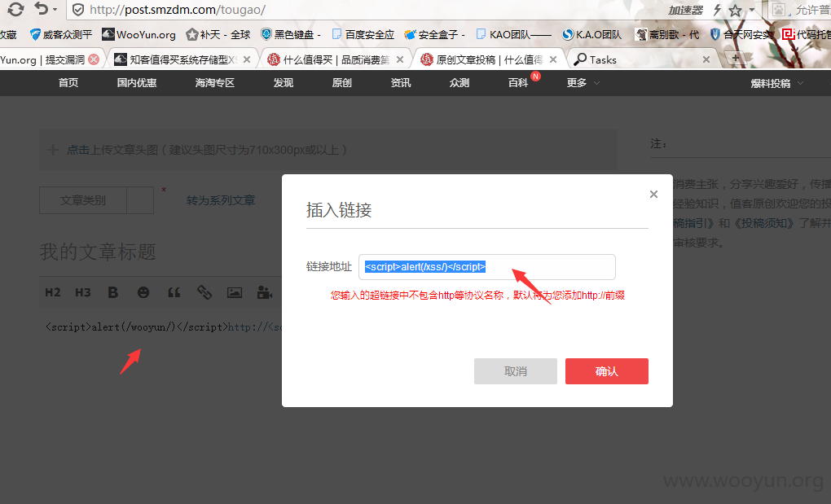Screen dimensions: 831x504
Task: Open the 文章类别 category dropdown
Action: point(96,200)
